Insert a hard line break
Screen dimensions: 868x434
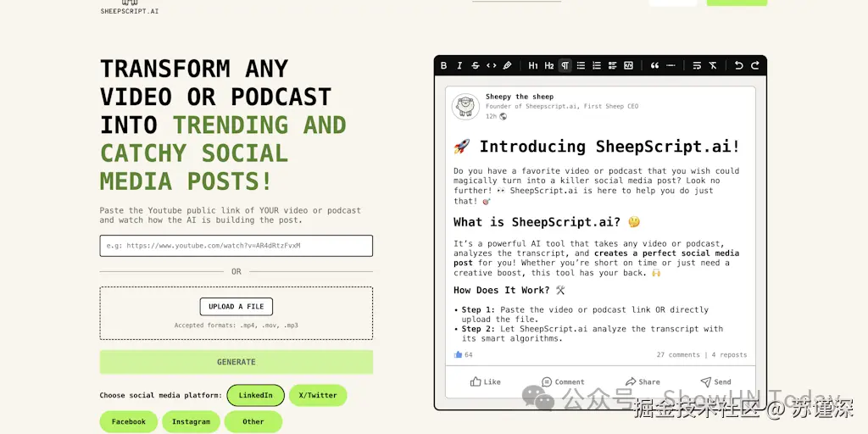pyautogui.click(x=697, y=65)
